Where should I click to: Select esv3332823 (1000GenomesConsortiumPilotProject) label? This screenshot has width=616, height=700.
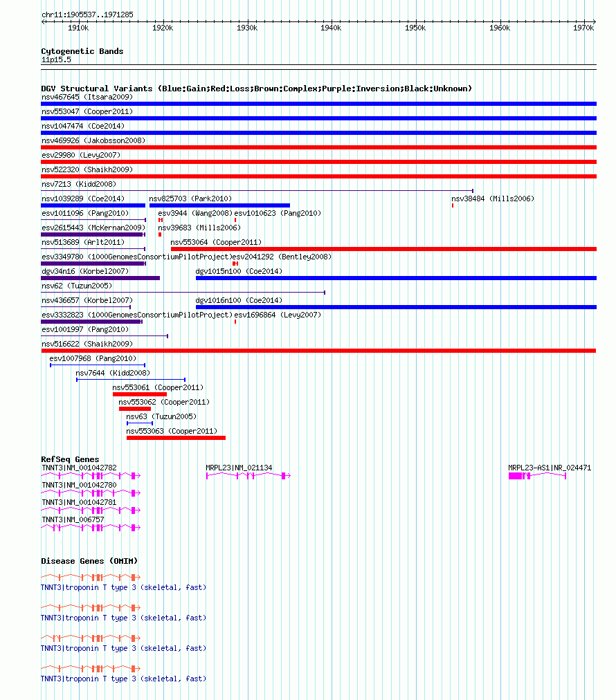pyautogui.click(x=136, y=315)
